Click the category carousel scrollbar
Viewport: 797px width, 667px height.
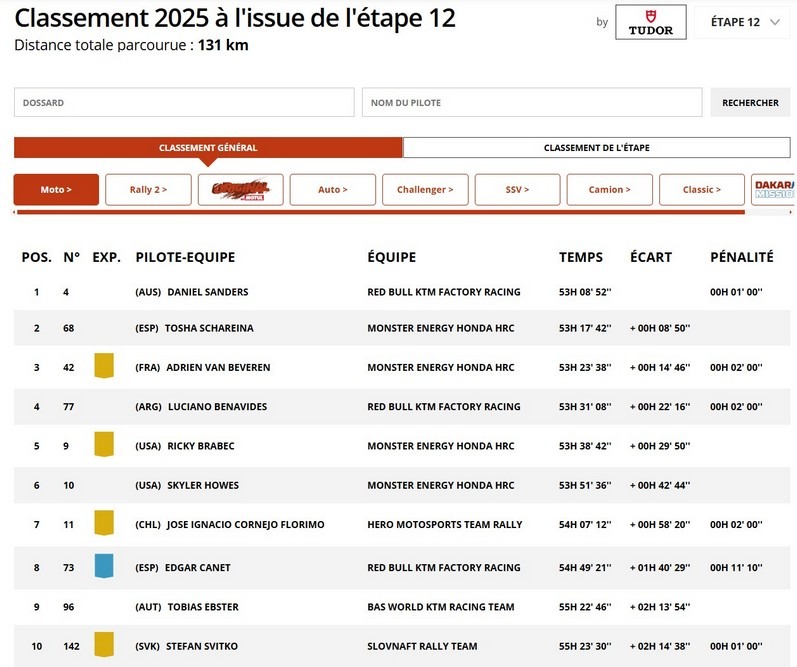tap(381, 212)
